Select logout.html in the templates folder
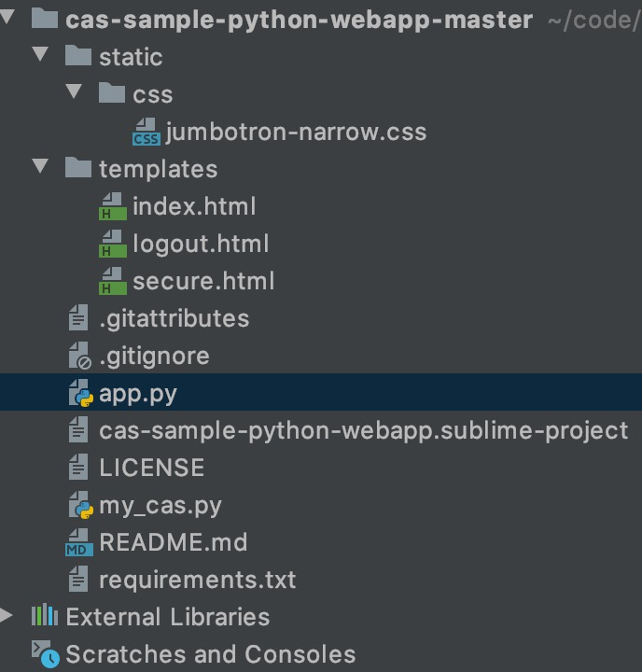The height and width of the screenshot is (672, 642). [x=201, y=245]
